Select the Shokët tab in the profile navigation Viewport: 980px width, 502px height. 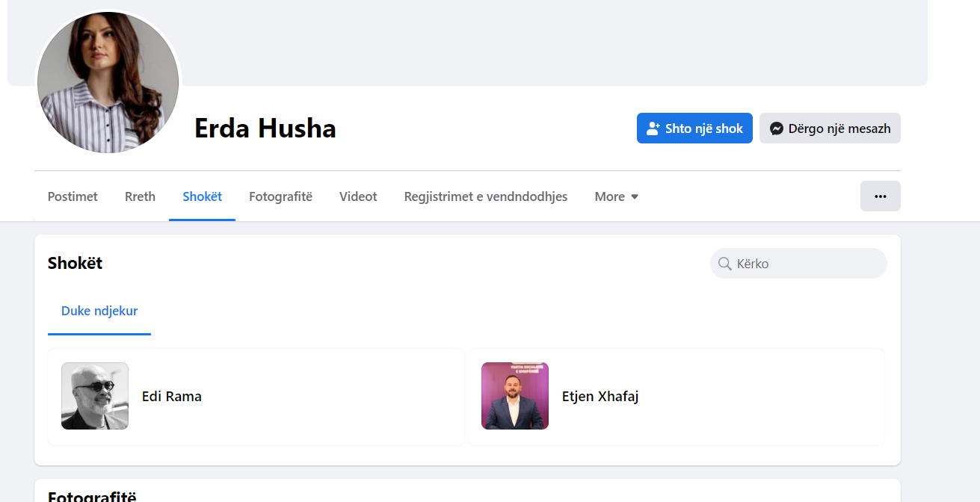(202, 196)
